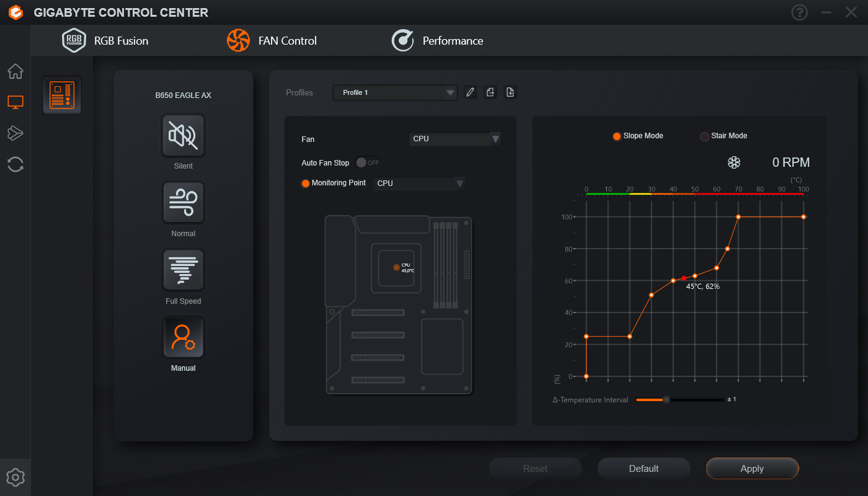This screenshot has width=868, height=496.
Task: Open the settings gear in the sidebar
Action: [15, 477]
